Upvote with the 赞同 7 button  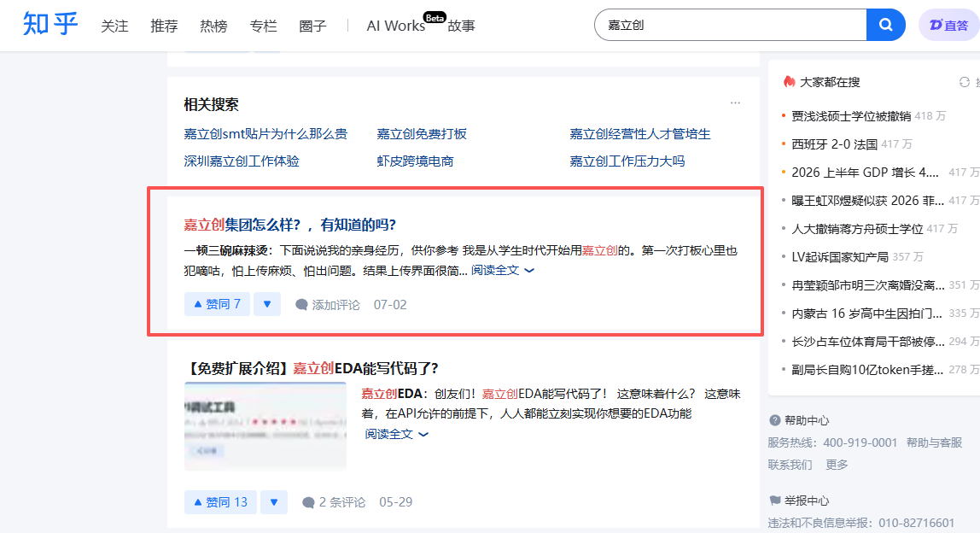(x=217, y=304)
